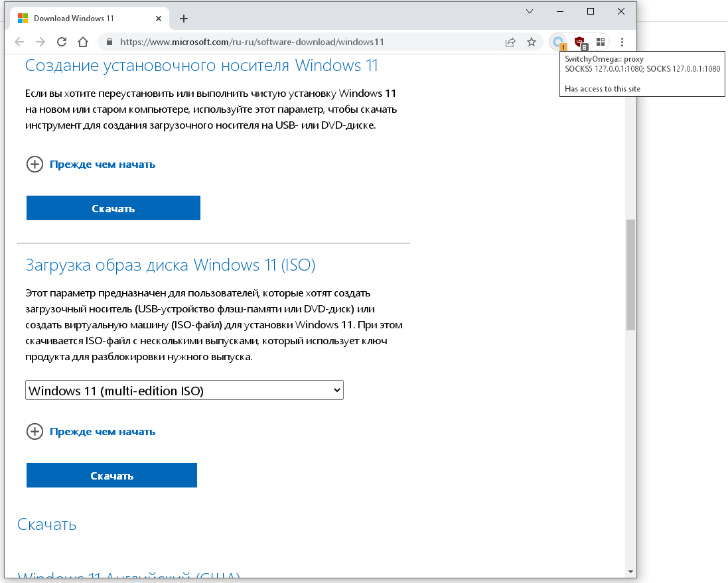
Task: Maximize the browser window
Action: point(591,11)
